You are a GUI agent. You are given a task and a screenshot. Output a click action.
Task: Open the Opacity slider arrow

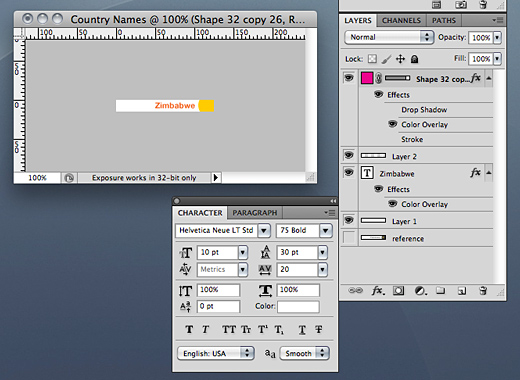(x=497, y=38)
